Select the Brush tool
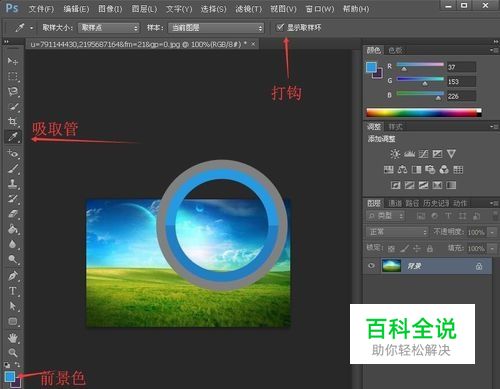 click(13, 169)
